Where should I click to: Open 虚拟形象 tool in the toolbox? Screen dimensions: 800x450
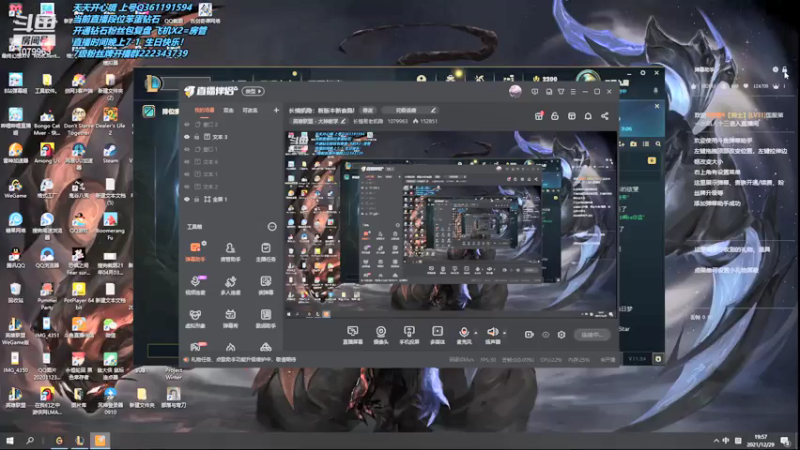point(195,318)
